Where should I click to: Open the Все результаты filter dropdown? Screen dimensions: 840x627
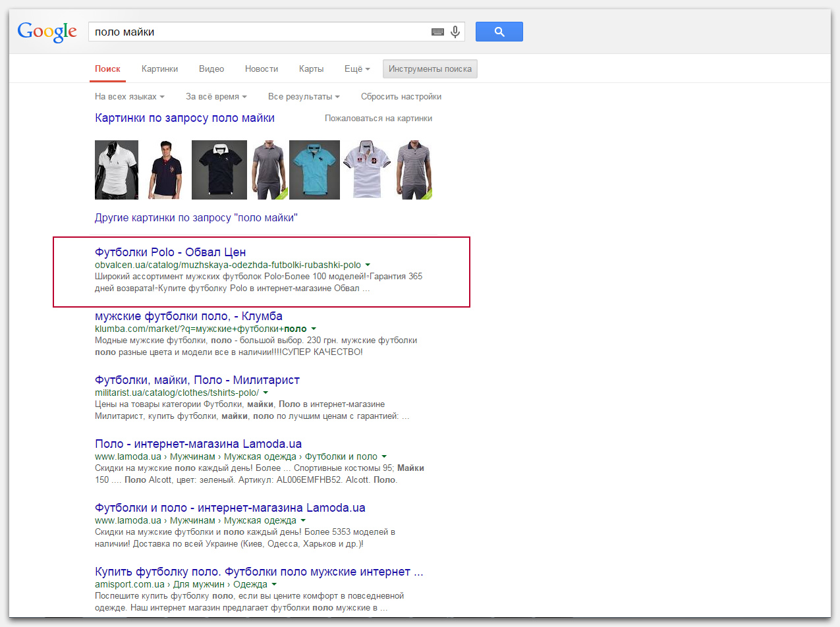(x=304, y=96)
